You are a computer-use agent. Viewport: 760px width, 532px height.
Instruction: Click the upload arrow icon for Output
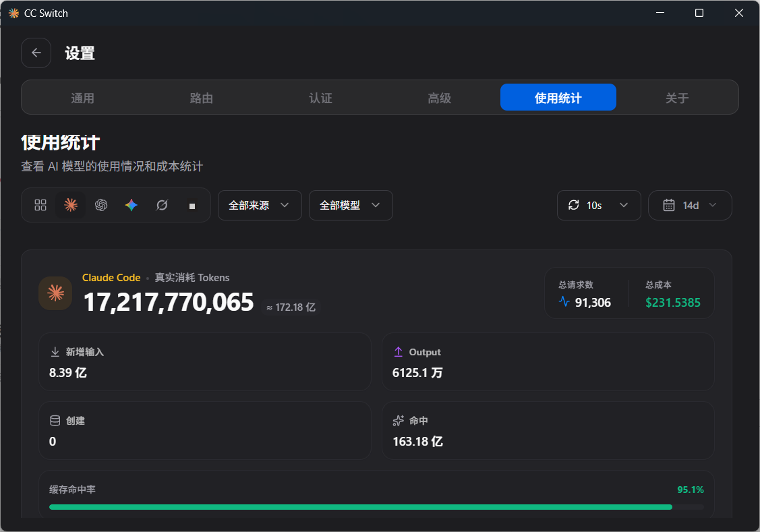tap(398, 352)
